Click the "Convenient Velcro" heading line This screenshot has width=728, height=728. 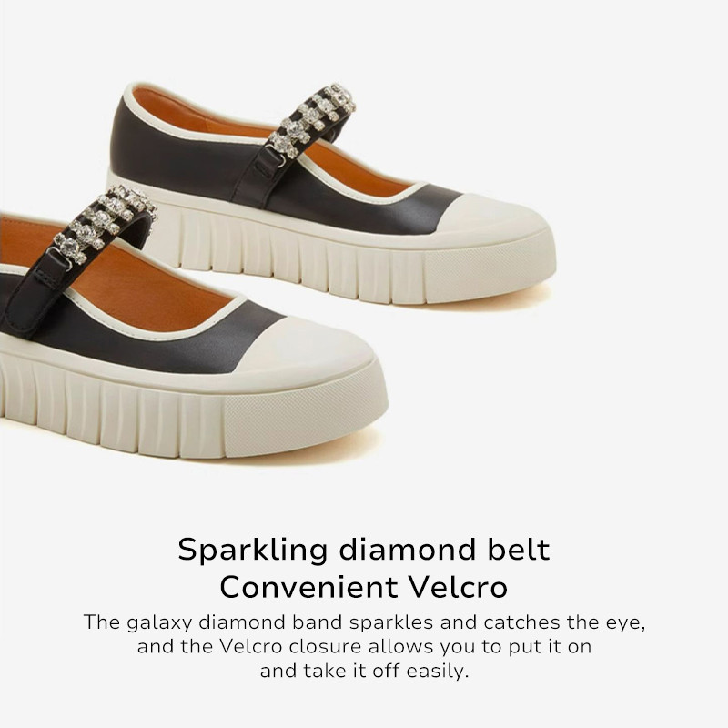[363, 587]
